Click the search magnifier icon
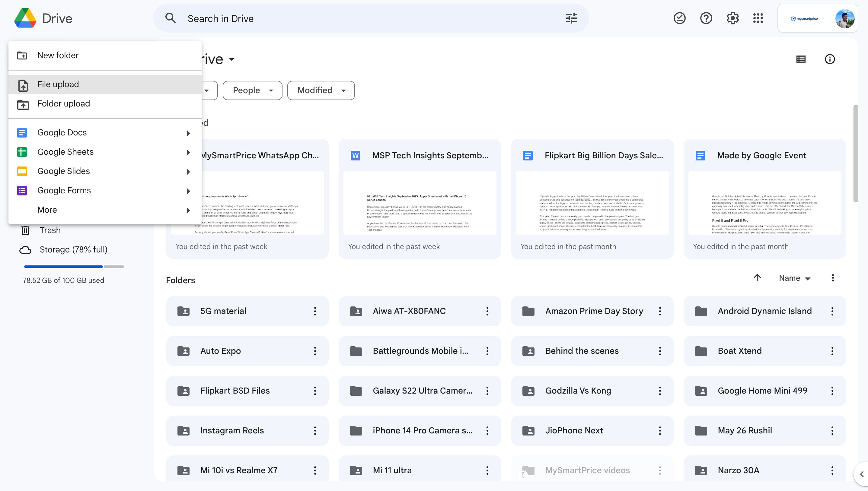 tap(171, 18)
